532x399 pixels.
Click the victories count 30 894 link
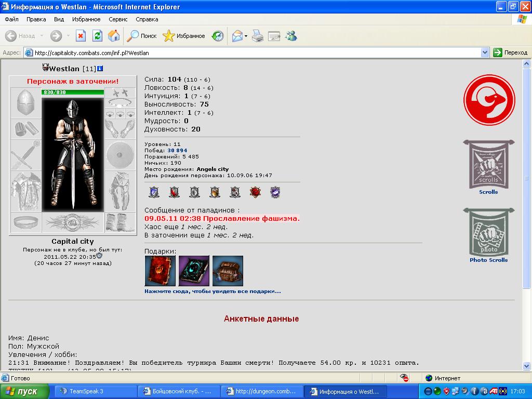pyautogui.click(x=177, y=150)
